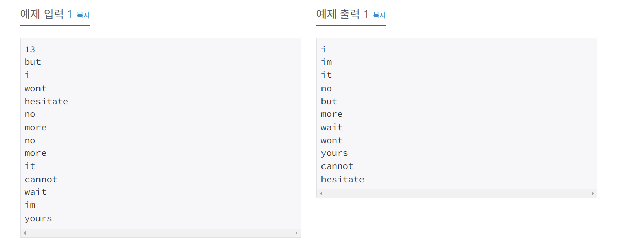Click the word 'im' in example input

pyautogui.click(x=30, y=205)
